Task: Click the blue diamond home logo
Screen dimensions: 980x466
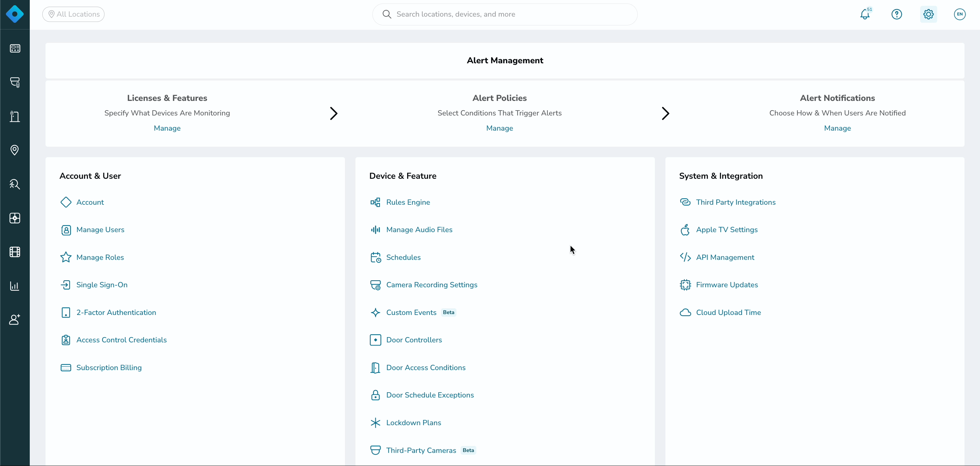Action: pos(15,15)
